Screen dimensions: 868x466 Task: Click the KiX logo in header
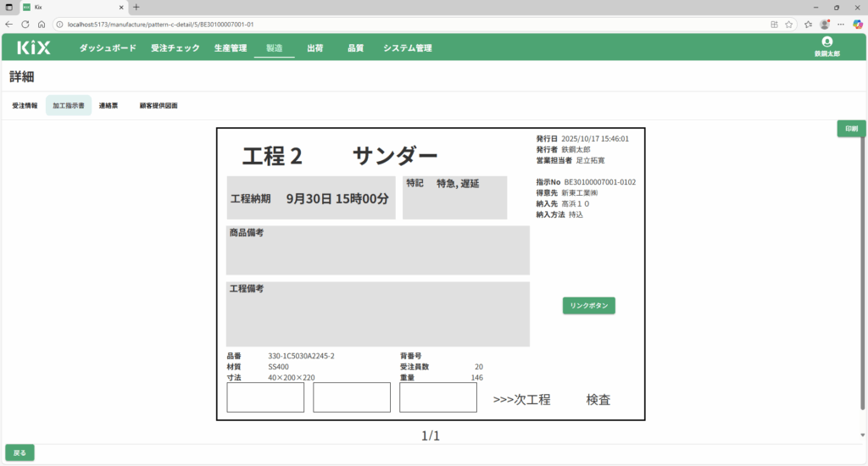click(34, 48)
